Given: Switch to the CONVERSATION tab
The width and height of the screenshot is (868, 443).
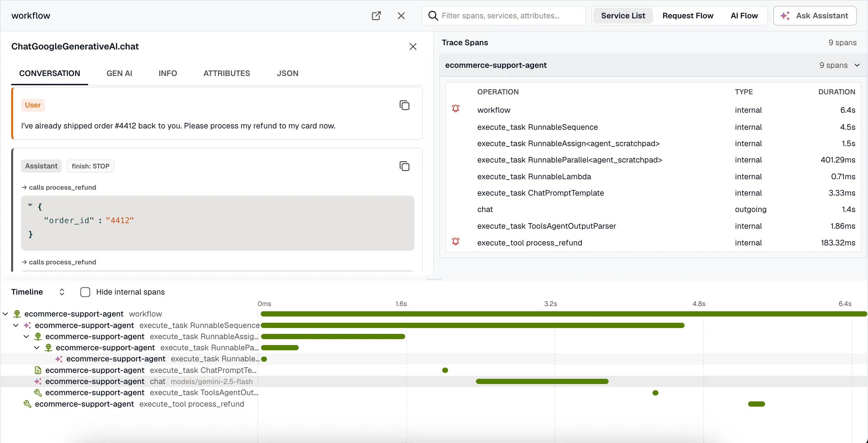Looking at the screenshot, I should [49, 73].
